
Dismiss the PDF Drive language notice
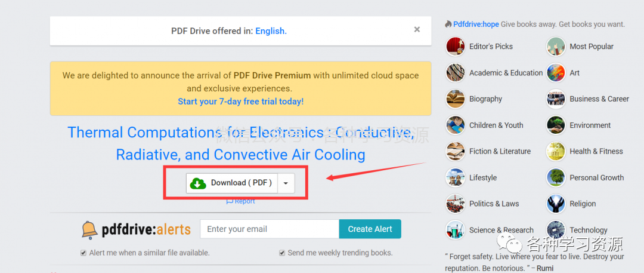pos(417,29)
